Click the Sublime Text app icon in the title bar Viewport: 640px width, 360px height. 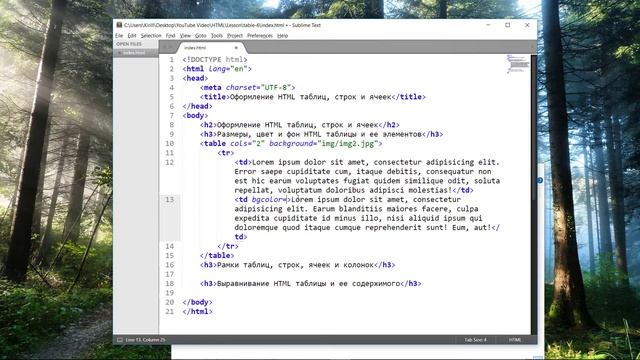coord(119,25)
